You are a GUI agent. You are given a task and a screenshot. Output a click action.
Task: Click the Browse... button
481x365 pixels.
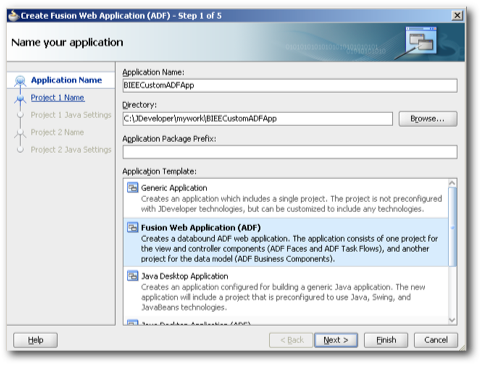click(428, 119)
